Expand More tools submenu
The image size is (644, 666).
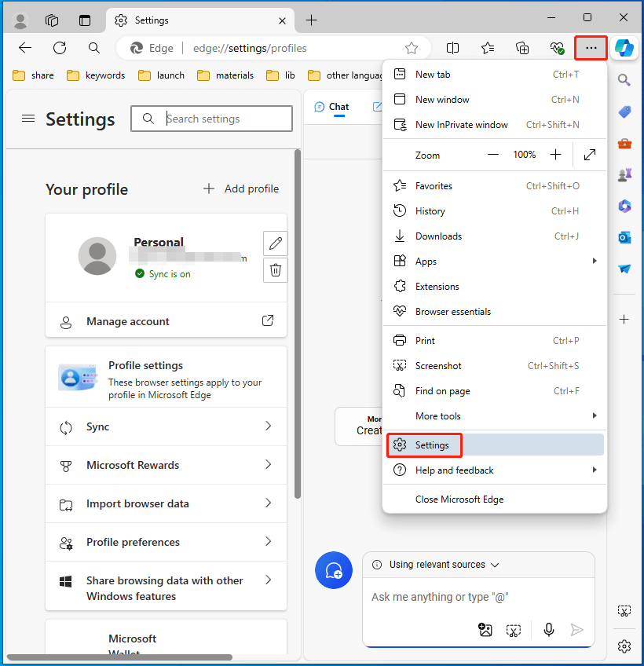(x=495, y=415)
